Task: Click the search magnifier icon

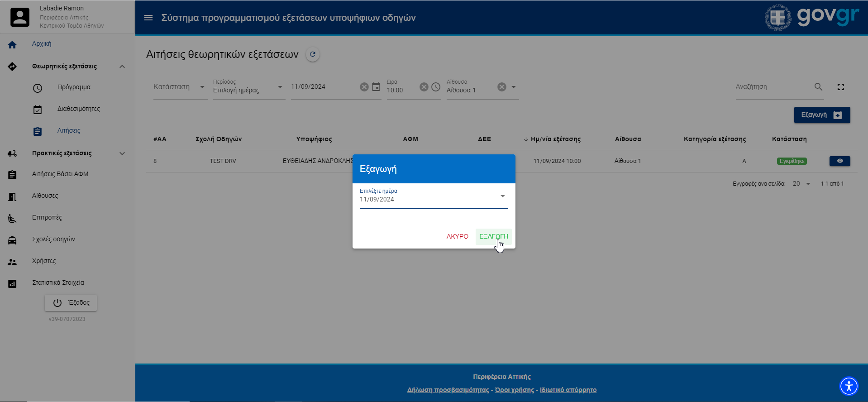Action: [x=818, y=87]
